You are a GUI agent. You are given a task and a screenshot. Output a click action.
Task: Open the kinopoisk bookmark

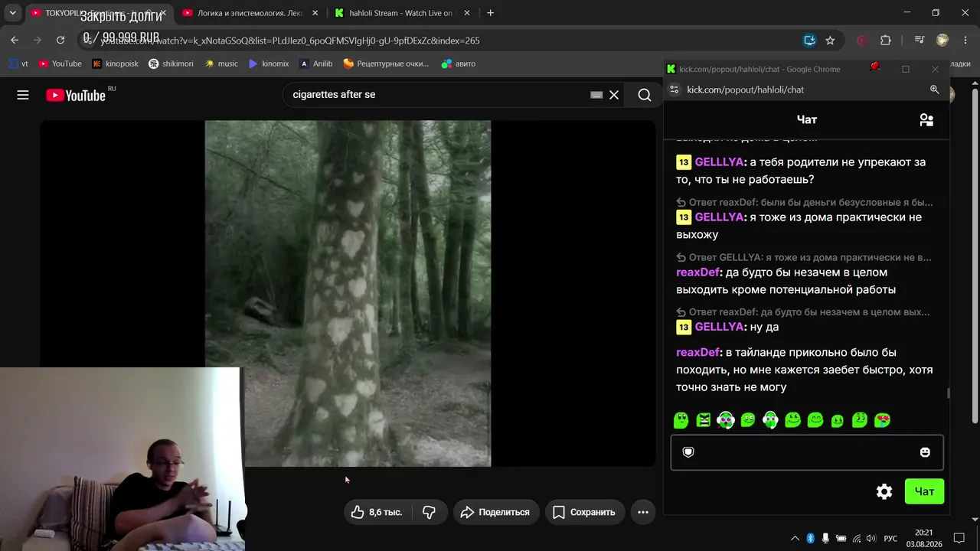tap(115, 64)
